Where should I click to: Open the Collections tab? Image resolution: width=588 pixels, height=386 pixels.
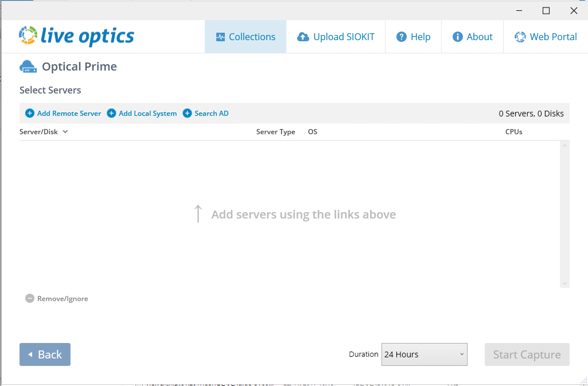click(x=246, y=37)
